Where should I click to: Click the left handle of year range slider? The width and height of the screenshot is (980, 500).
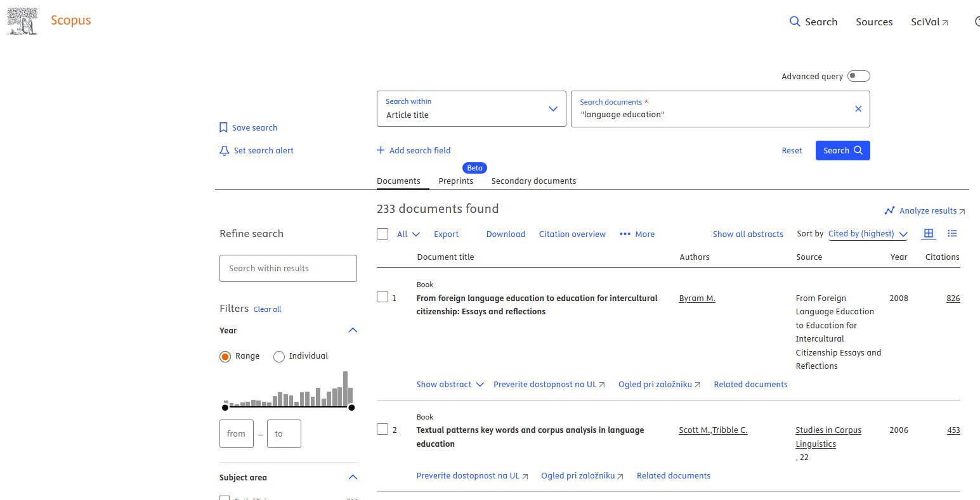pos(225,407)
